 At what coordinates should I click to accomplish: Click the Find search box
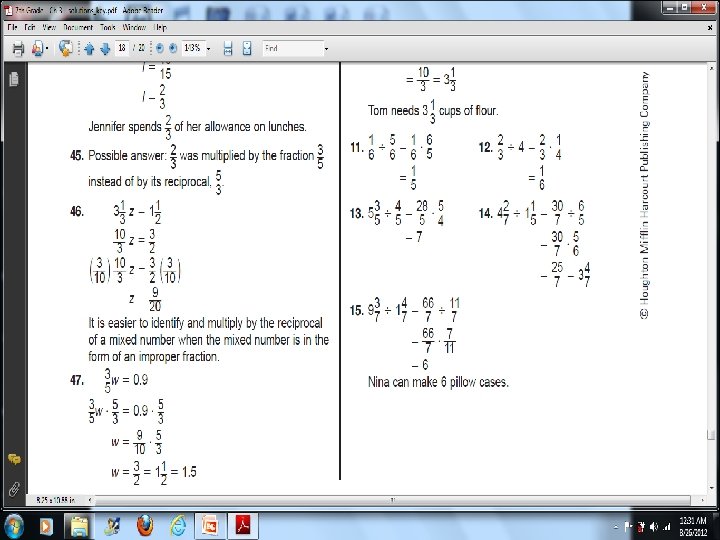point(292,48)
